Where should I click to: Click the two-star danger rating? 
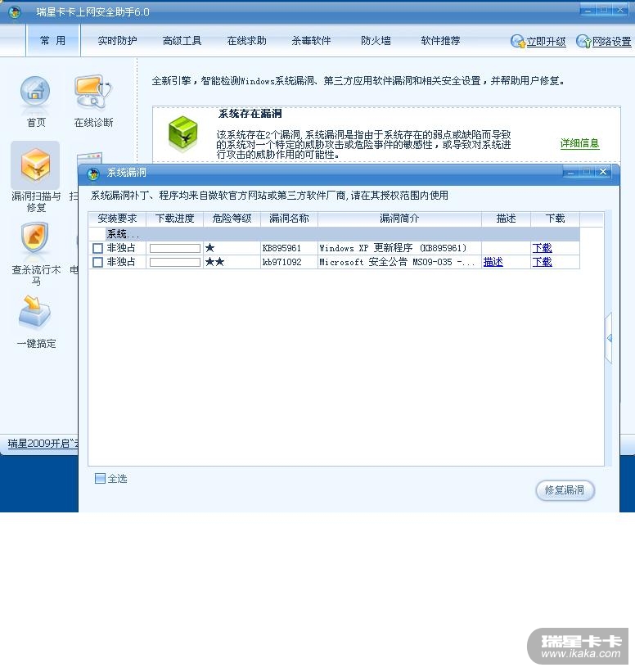tap(214, 262)
